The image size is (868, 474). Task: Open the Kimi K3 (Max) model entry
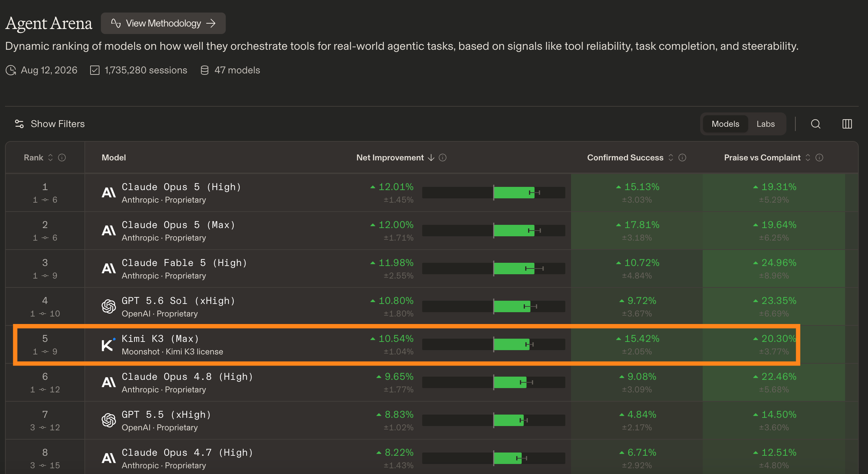point(160,339)
